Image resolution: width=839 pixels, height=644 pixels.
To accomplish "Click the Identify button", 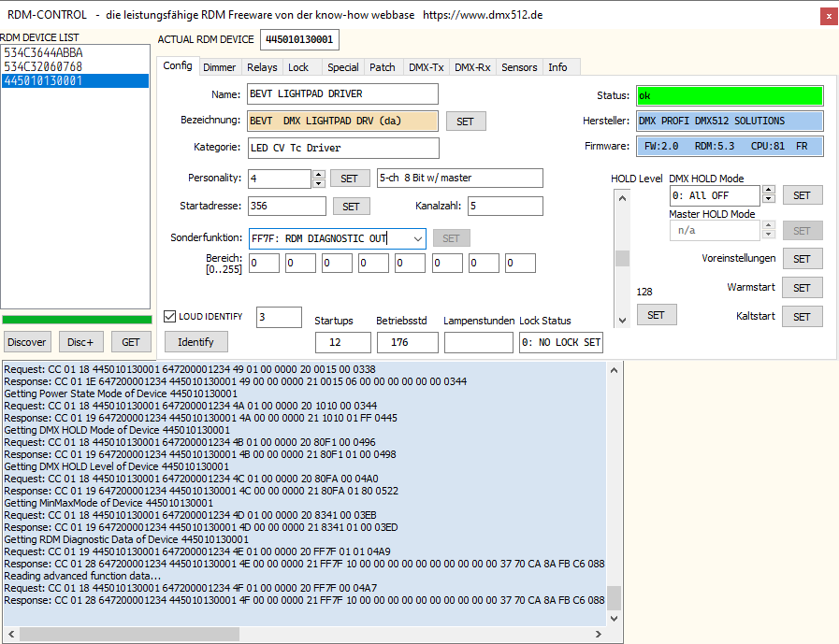I will coord(195,342).
